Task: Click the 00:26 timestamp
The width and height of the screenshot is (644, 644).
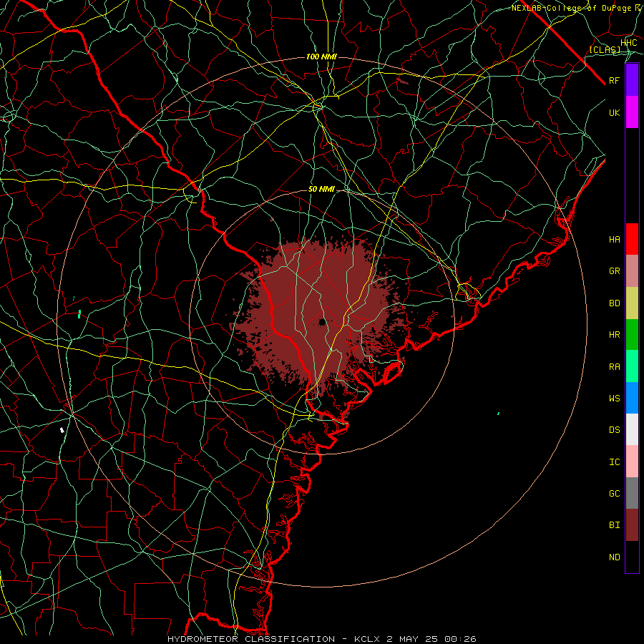Action: click(x=460, y=639)
